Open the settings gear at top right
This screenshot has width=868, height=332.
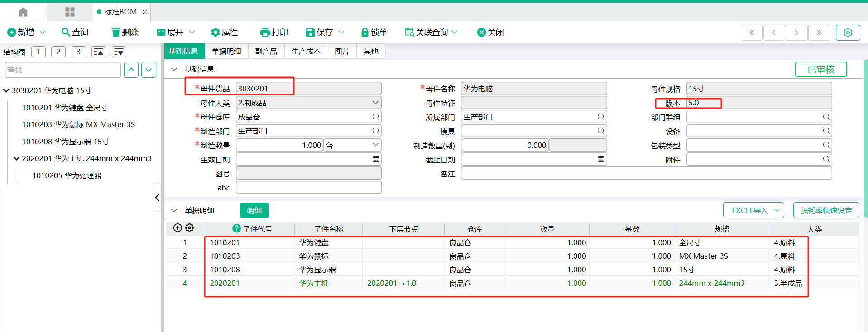click(848, 33)
